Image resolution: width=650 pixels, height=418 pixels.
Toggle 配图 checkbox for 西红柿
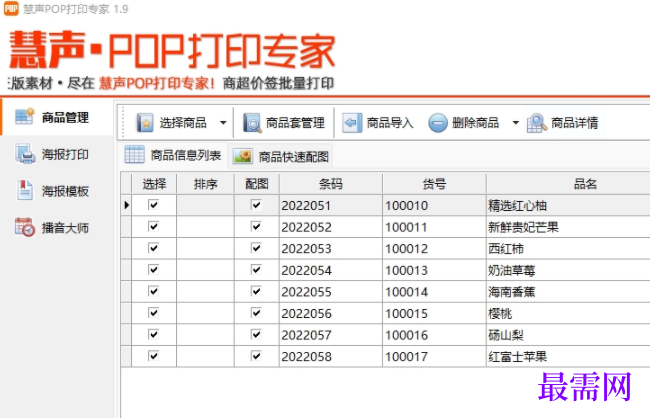tap(256, 248)
